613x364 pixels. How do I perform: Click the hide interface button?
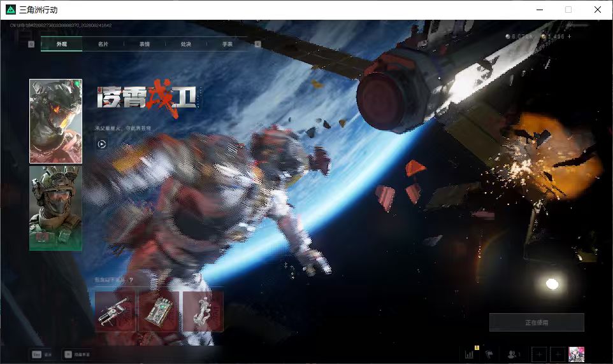(x=77, y=354)
